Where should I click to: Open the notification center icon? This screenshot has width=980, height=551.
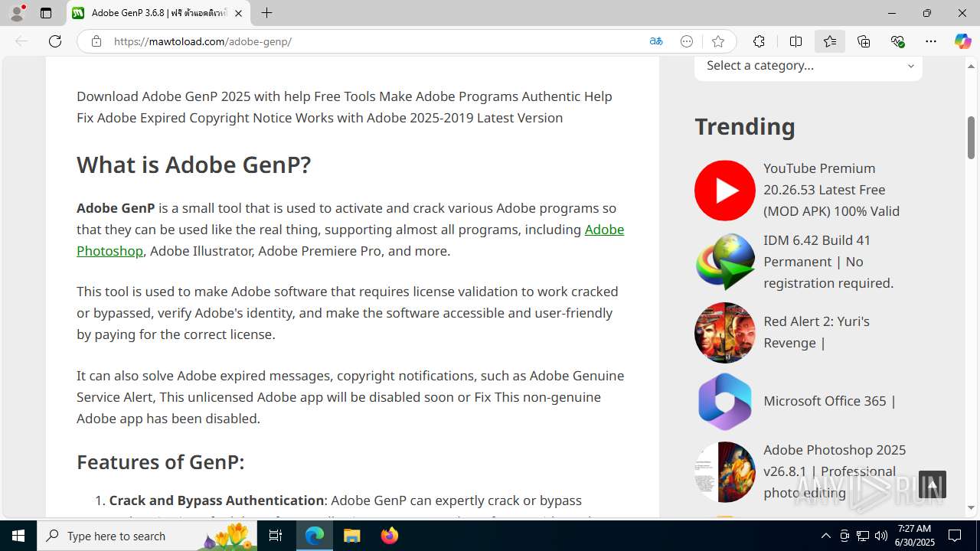point(955,536)
